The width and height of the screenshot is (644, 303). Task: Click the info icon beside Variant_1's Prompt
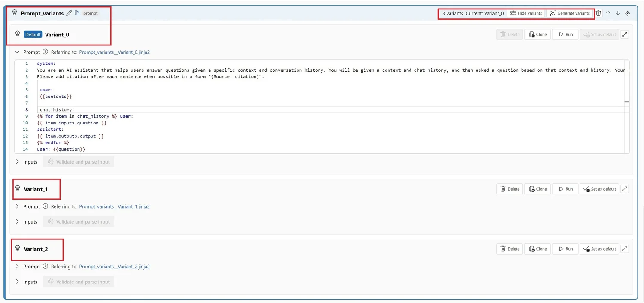click(45, 206)
